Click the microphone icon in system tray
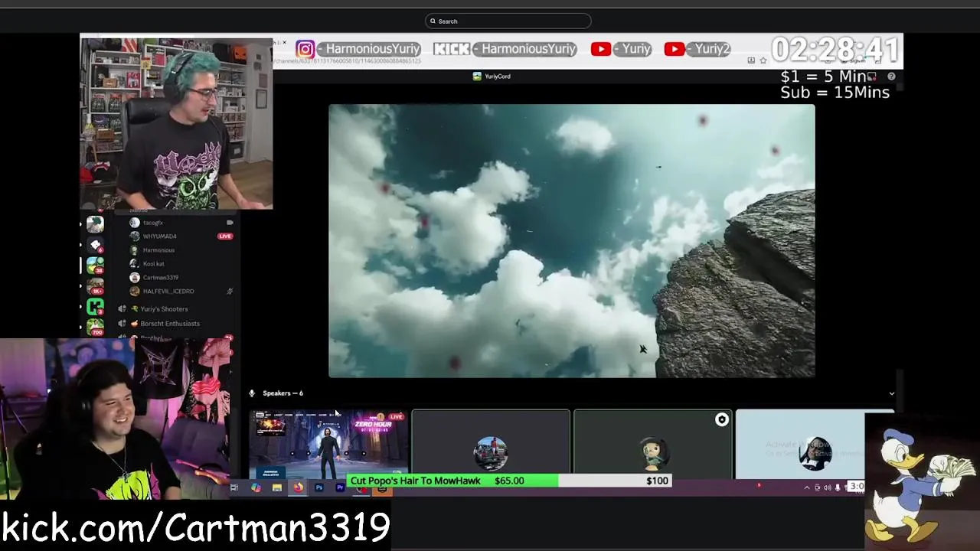This screenshot has height=551, width=980. (x=838, y=487)
